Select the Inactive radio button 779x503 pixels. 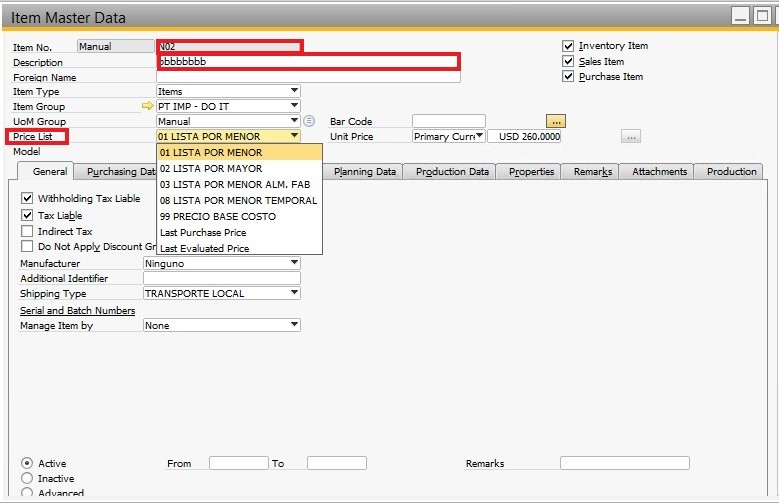pyautogui.click(x=27, y=478)
